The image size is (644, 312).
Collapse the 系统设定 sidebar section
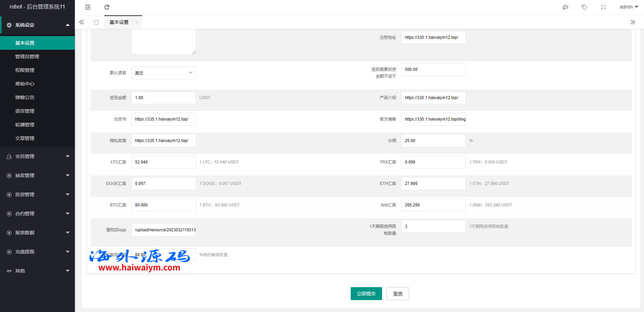[x=37, y=25]
